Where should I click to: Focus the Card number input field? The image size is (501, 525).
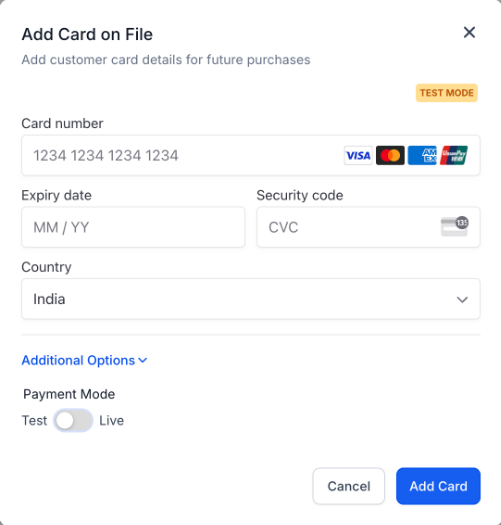251,155
